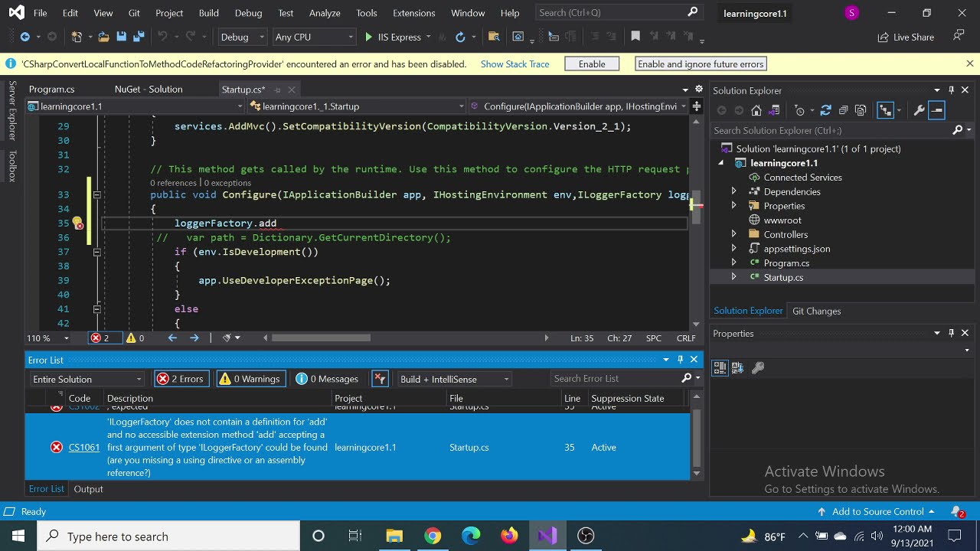Image resolution: width=980 pixels, height=551 pixels.
Task: Open File Explorer from the taskbar
Action: pyautogui.click(x=394, y=536)
